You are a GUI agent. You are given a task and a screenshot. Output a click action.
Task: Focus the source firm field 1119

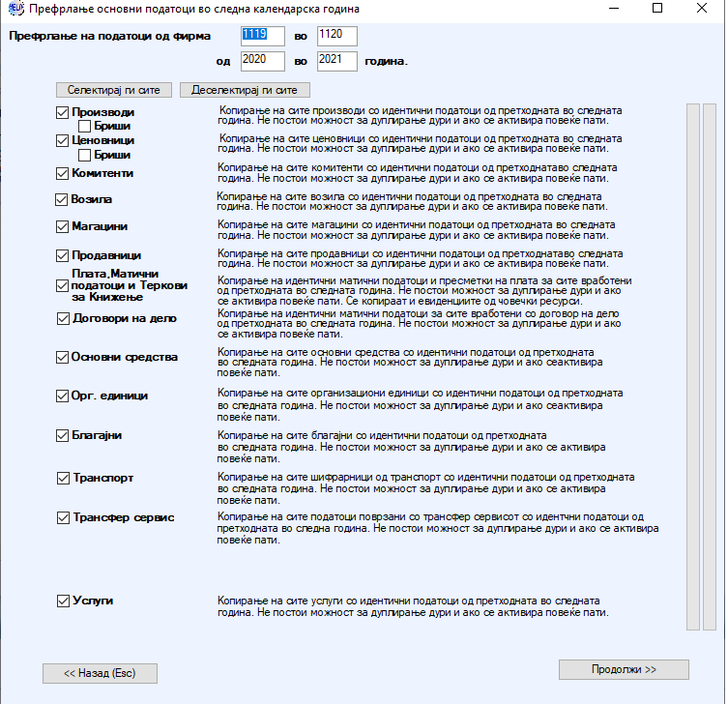(x=263, y=36)
